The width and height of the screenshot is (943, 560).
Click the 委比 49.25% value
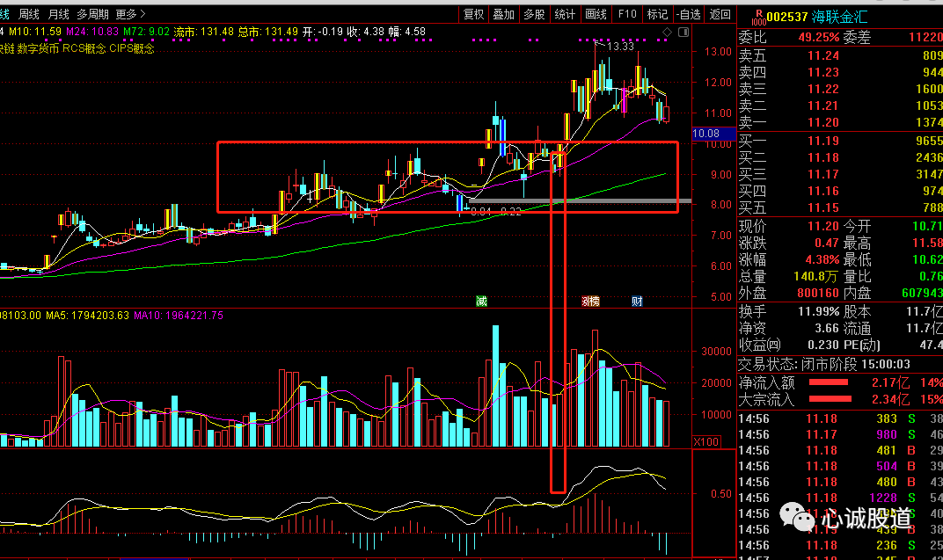pos(818,37)
